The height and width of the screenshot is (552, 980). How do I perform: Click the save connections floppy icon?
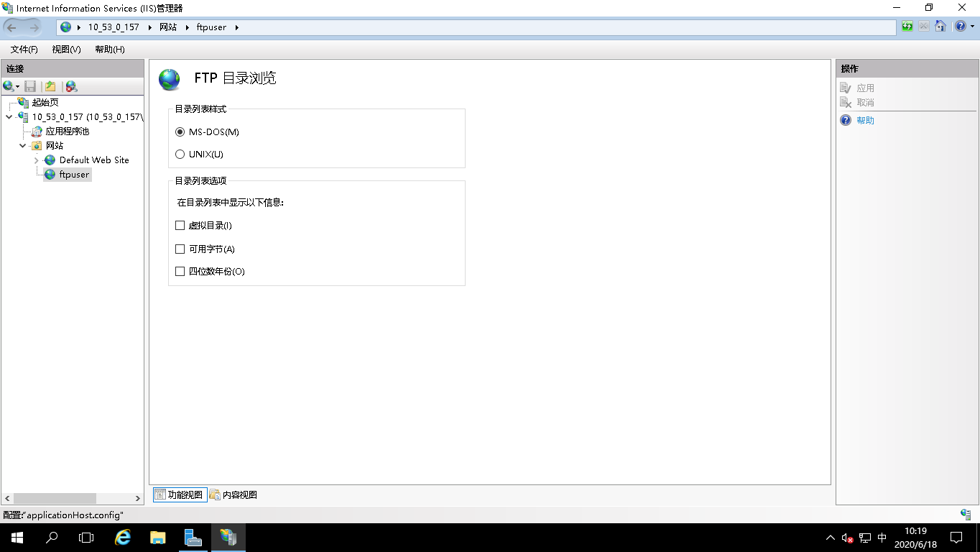pyautogui.click(x=30, y=86)
